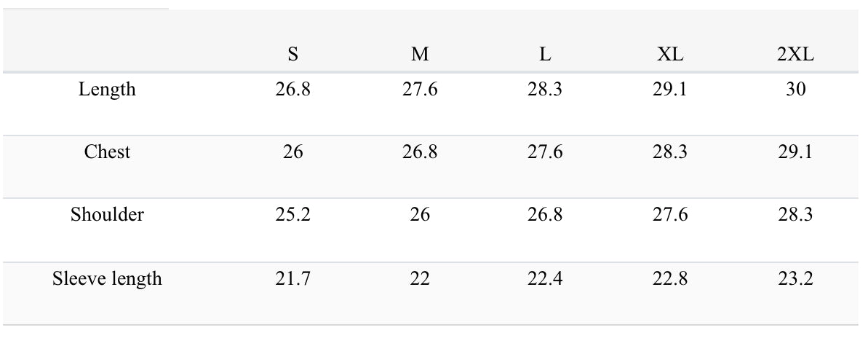Click the Shoulder value 25.2
Image resolution: width=868 pixels, height=338 pixels.
pos(293,215)
